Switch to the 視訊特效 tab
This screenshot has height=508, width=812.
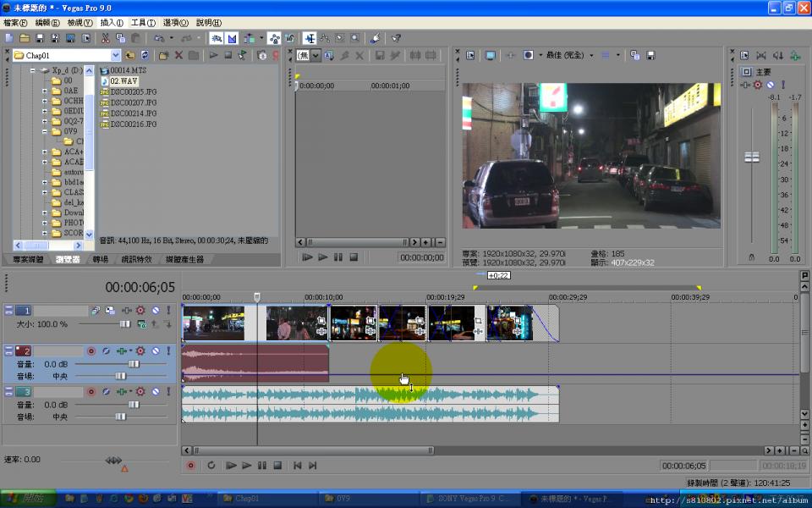click(x=135, y=259)
